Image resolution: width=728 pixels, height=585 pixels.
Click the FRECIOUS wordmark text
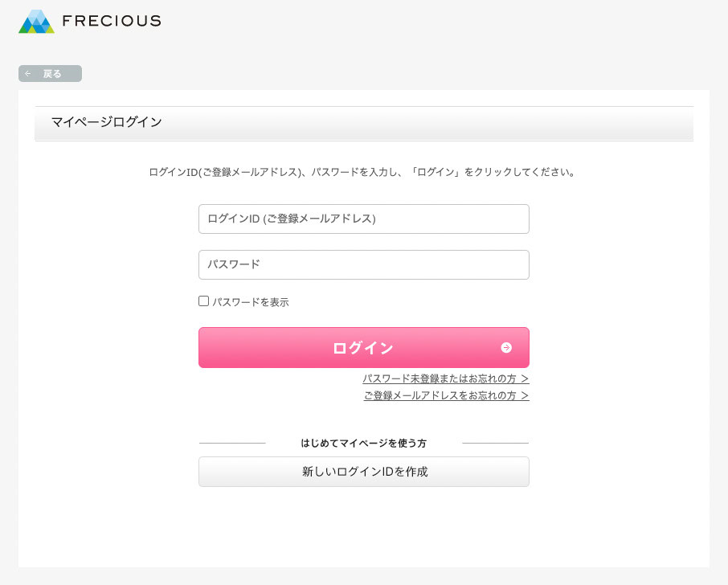[112, 21]
